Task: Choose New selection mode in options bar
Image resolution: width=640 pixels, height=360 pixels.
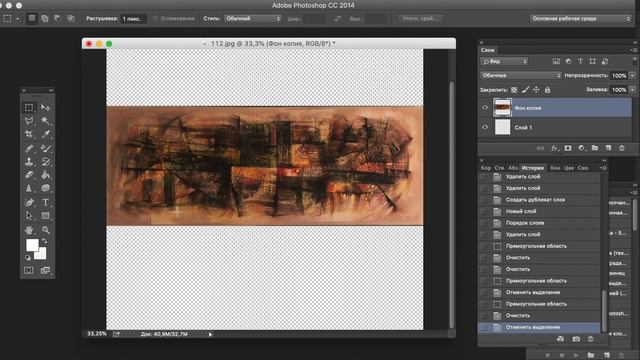Action: [x=32, y=18]
